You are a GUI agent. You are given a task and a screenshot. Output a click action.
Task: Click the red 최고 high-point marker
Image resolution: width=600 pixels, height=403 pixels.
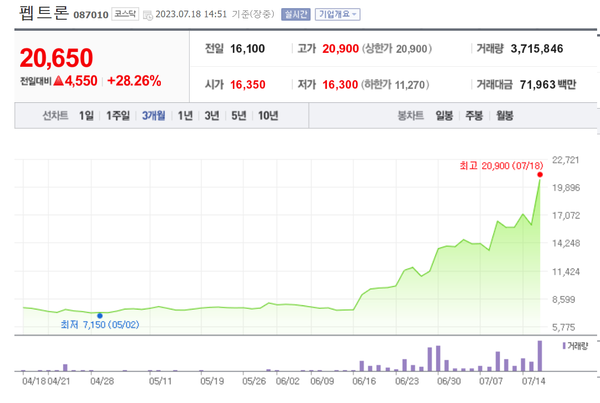541,176
